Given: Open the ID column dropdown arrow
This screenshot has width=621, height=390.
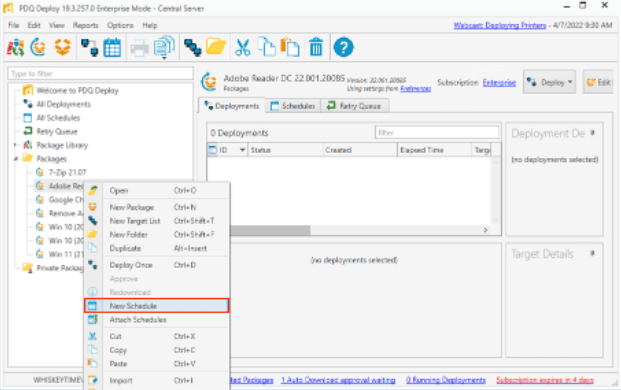Looking at the screenshot, I should pyautogui.click(x=242, y=150).
